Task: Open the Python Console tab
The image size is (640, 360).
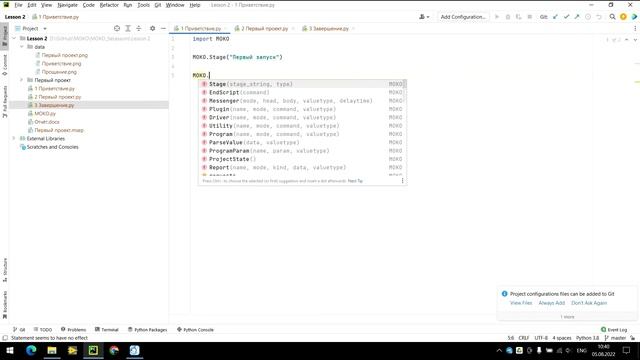Action: pos(195,329)
